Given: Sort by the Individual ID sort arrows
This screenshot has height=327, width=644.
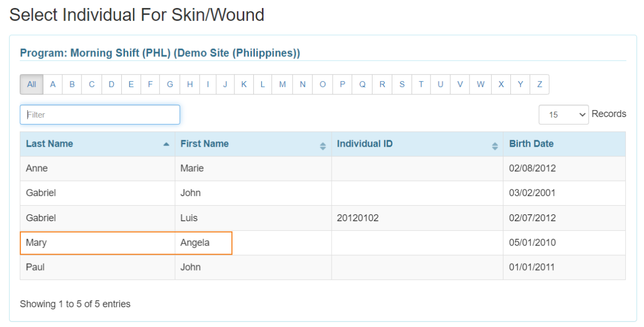Looking at the screenshot, I should point(494,144).
